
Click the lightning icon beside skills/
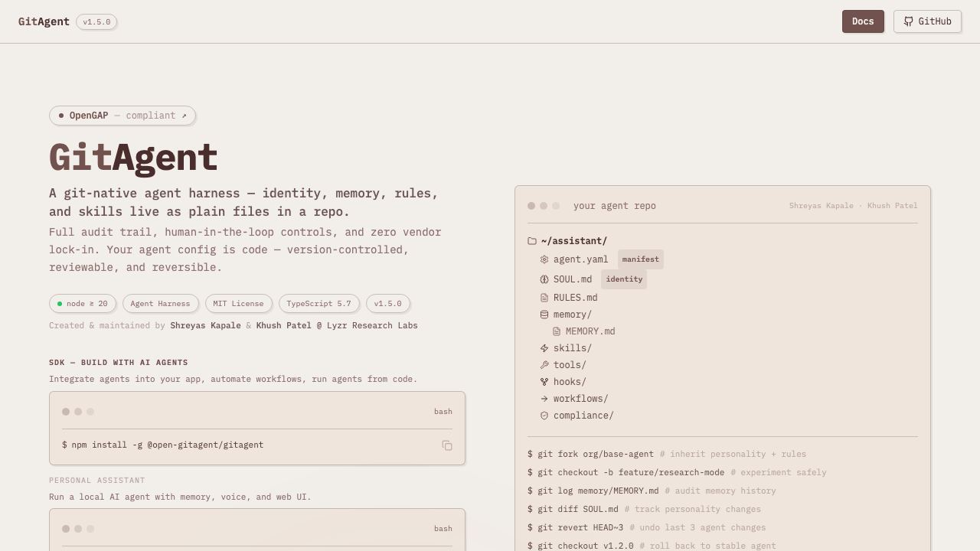(x=544, y=348)
